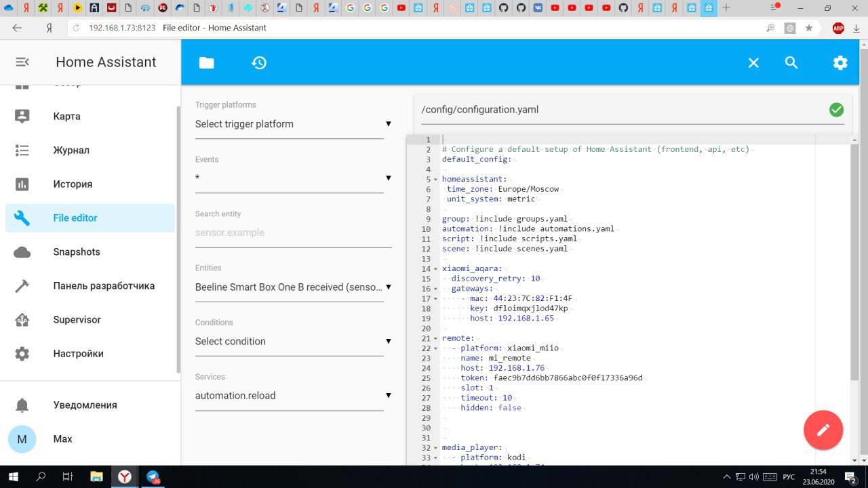This screenshot has height=488, width=868.
Task: Click the Supervisor icon in sidebar
Action: 22,319
